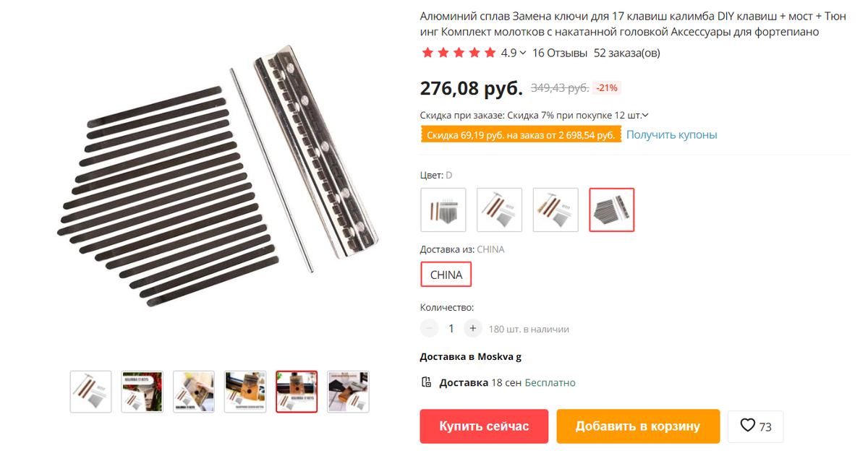The width and height of the screenshot is (868, 456).
Task: Click the Получить купоны link
Action: pos(672,135)
